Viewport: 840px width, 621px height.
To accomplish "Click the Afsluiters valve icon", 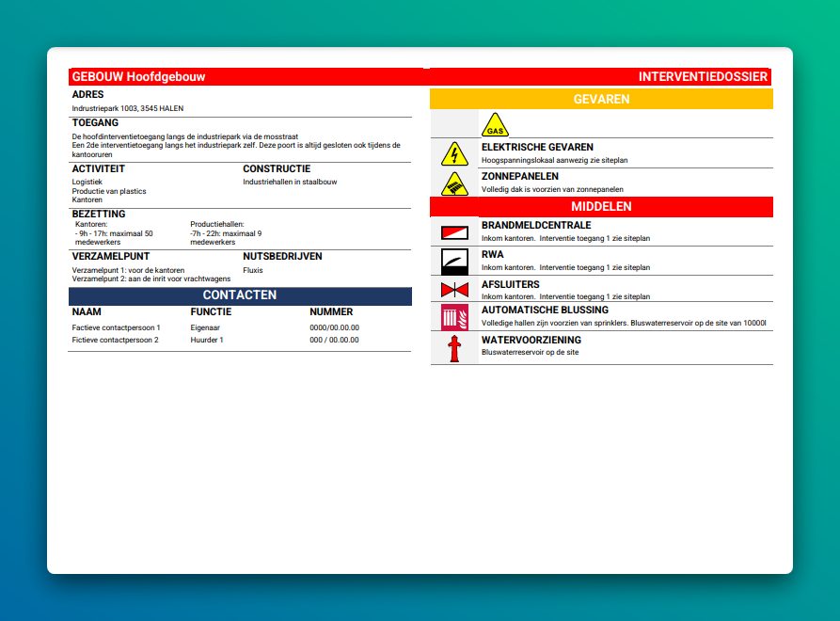I will (x=454, y=290).
